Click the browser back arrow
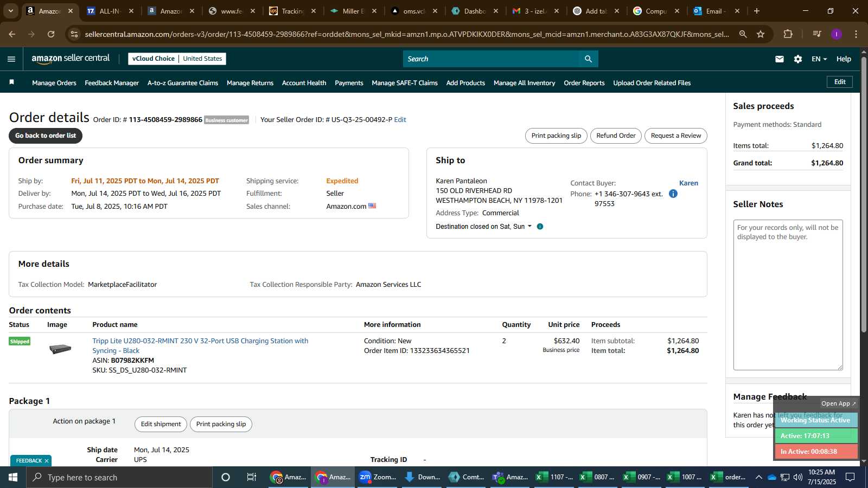This screenshot has width=868, height=488. (x=12, y=34)
